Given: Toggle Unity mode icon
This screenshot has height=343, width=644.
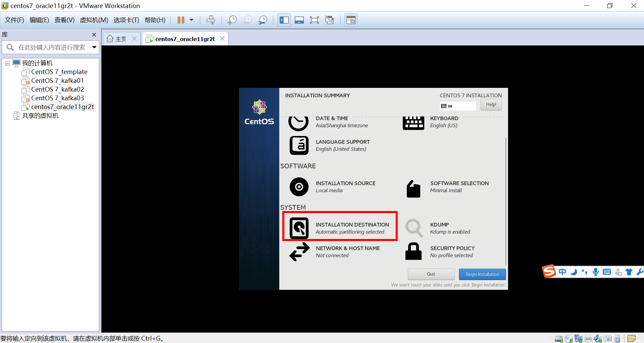Looking at the screenshot, I should point(330,20).
